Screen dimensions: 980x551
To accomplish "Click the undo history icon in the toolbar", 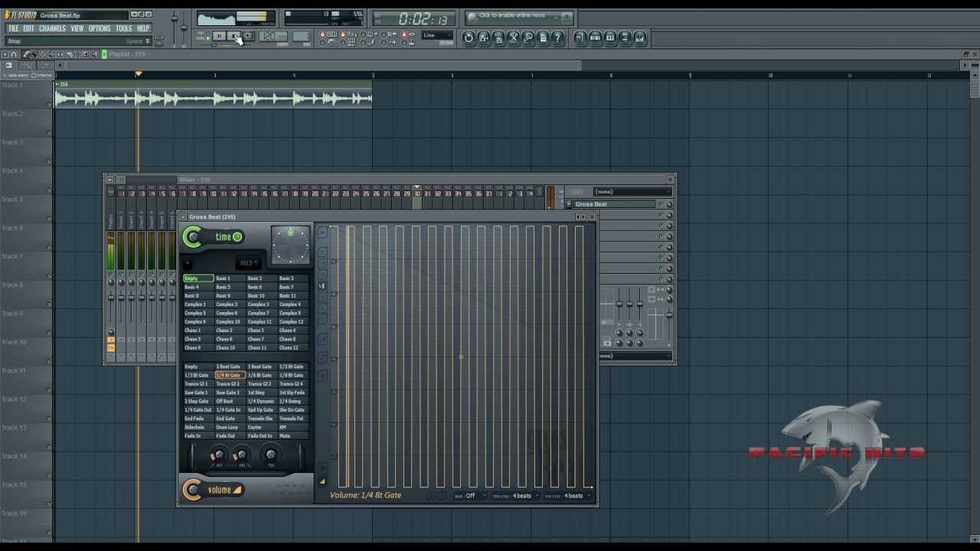I will click(x=469, y=37).
